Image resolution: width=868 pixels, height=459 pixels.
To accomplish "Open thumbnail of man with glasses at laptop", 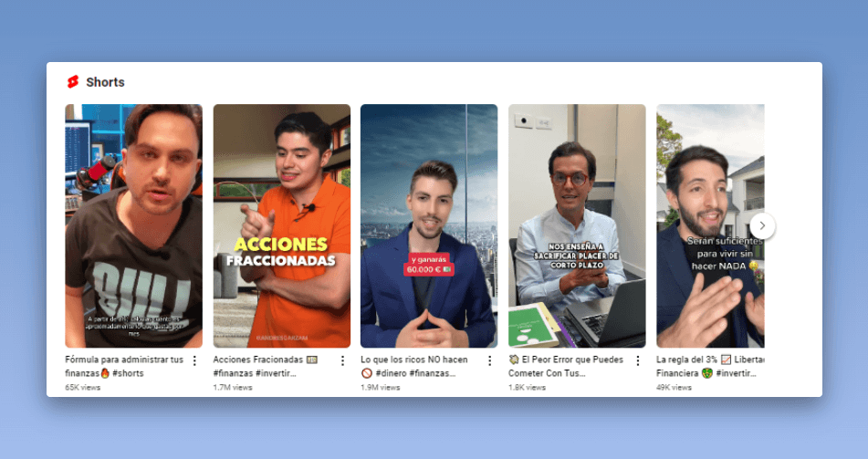I will pyautogui.click(x=577, y=226).
